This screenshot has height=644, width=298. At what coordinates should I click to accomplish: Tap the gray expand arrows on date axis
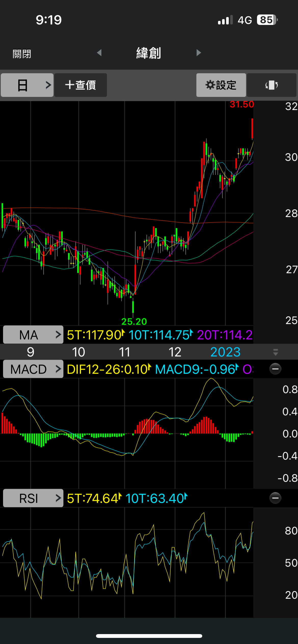(275, 352)
